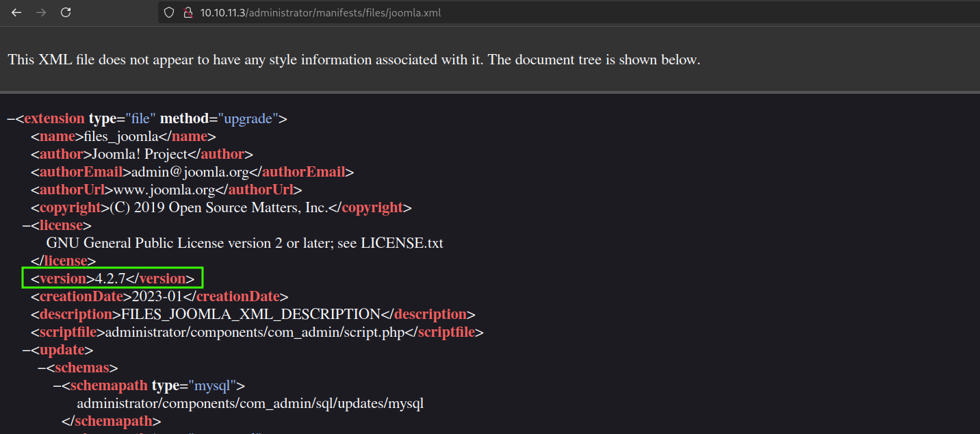This screenshot has width=980, height=434.
Task: Collapse the schemapath node
Action: point(57,385)
